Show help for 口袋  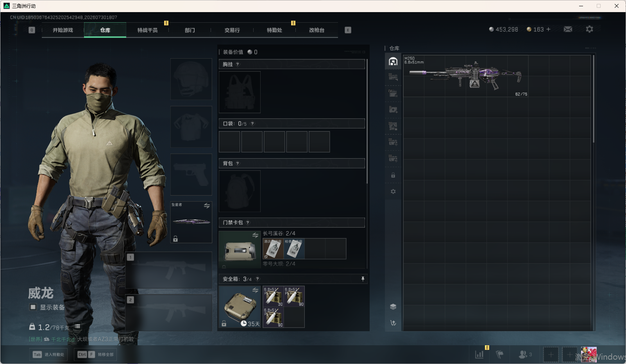(252, 124)
